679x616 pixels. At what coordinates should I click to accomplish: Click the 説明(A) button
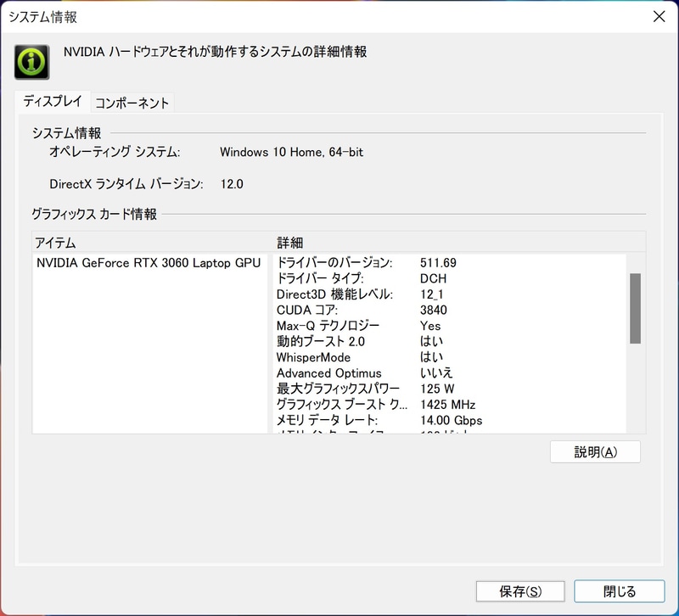(595, 451)
